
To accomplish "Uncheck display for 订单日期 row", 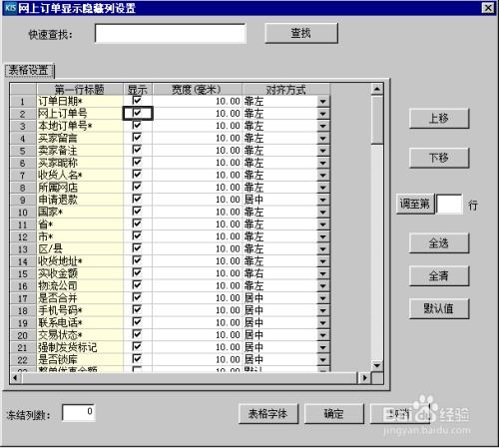I will click(137, 101).
